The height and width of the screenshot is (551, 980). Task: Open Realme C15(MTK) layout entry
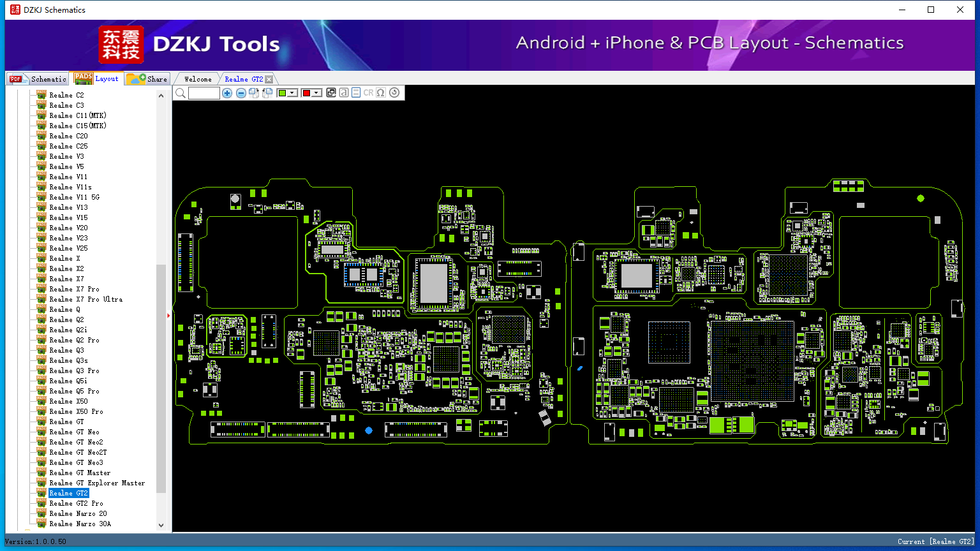[78, 126]
